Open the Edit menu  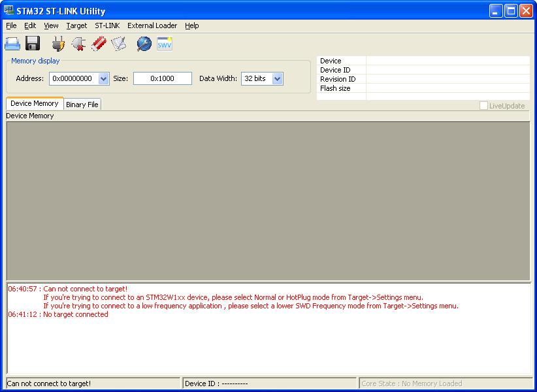point(30,25)
